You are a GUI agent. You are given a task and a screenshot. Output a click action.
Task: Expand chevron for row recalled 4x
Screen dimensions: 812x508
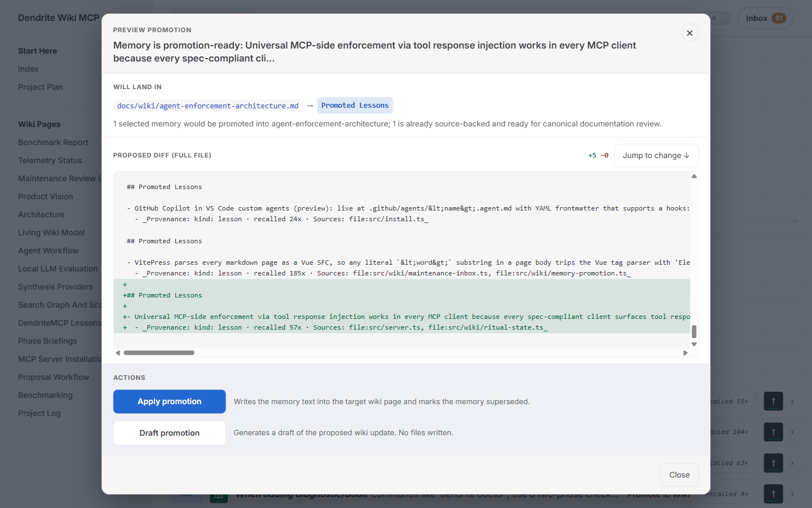[792, 494]
